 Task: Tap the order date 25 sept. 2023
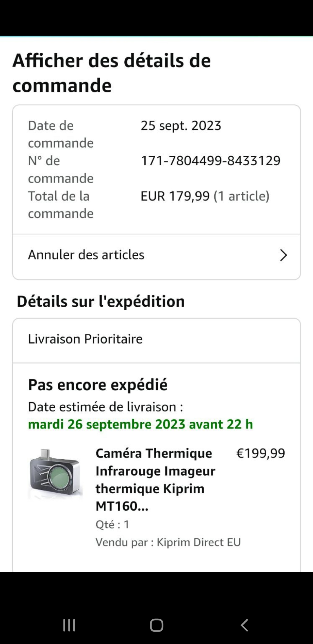[x=181, y=126]
